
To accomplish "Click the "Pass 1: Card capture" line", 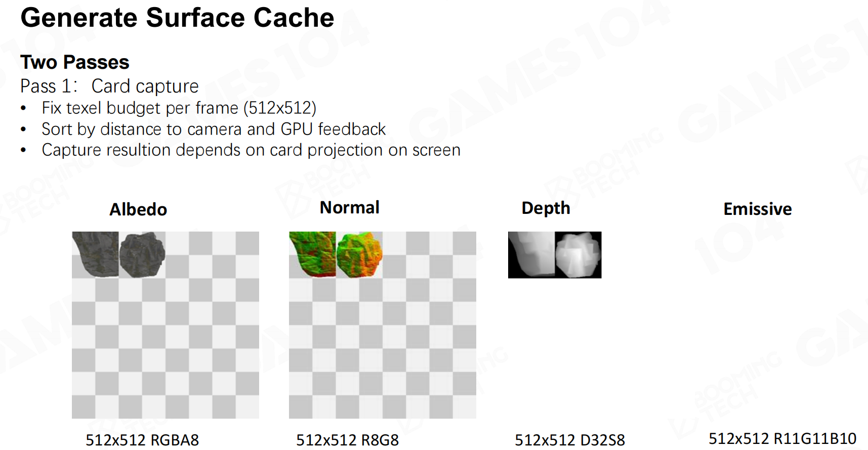I will pyautogui.click(x=109, y=86).
